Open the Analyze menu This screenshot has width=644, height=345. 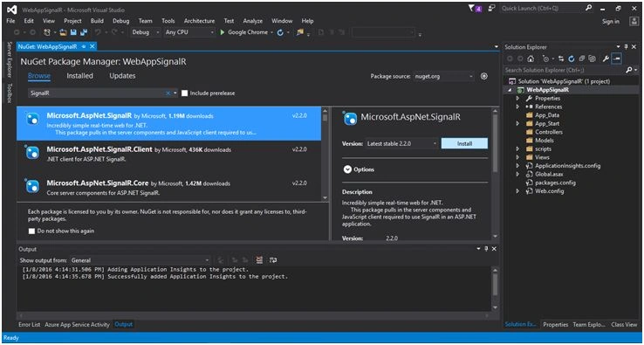click(252, 21)
